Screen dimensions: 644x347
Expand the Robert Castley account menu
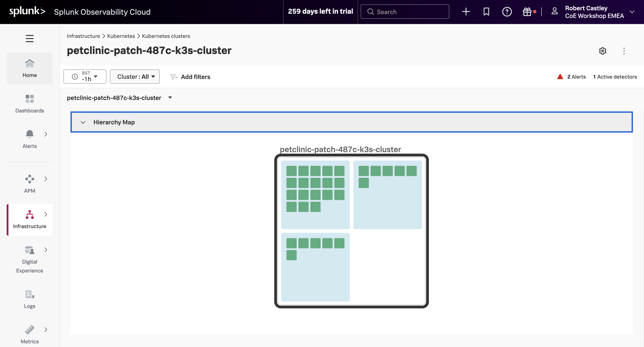click(x=632, y=12)
